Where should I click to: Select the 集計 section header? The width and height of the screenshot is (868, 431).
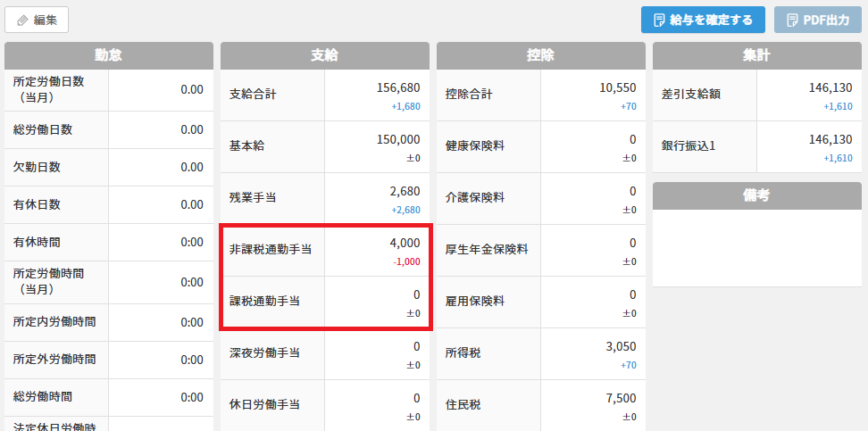point(756,55)
